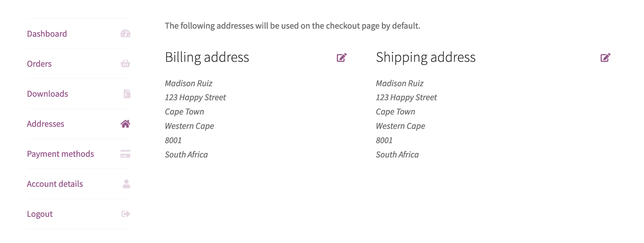This screenshot has height=243, width=644.
Task: Click the Billing address heading
Action: click(x=207, y=57)
